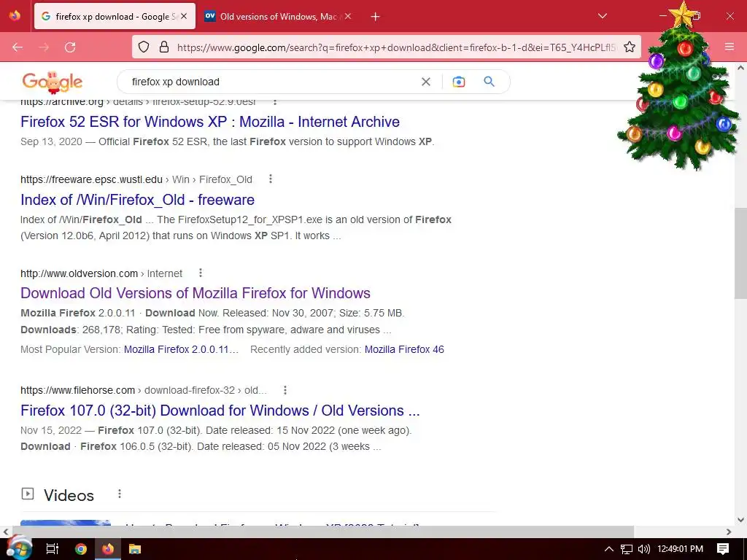
Task: Open 'Download Old Versions of Mozilla Firefox' link
Action: (196, 293)
